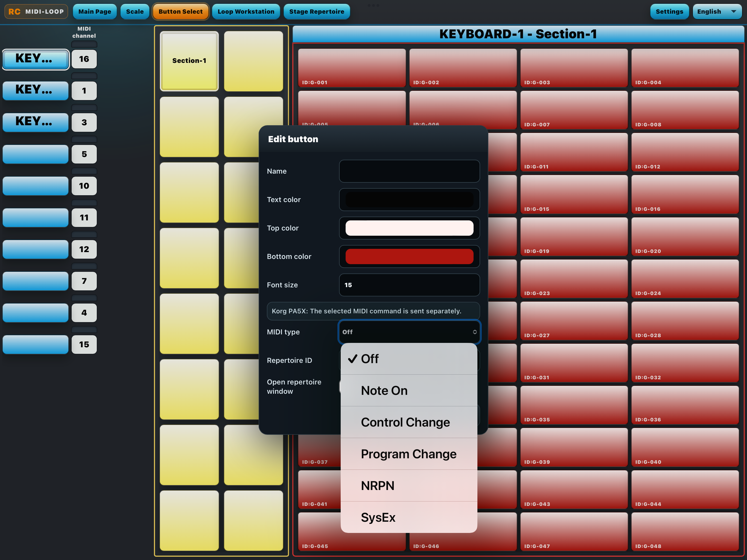Open the Top color picker

point(409,228)
